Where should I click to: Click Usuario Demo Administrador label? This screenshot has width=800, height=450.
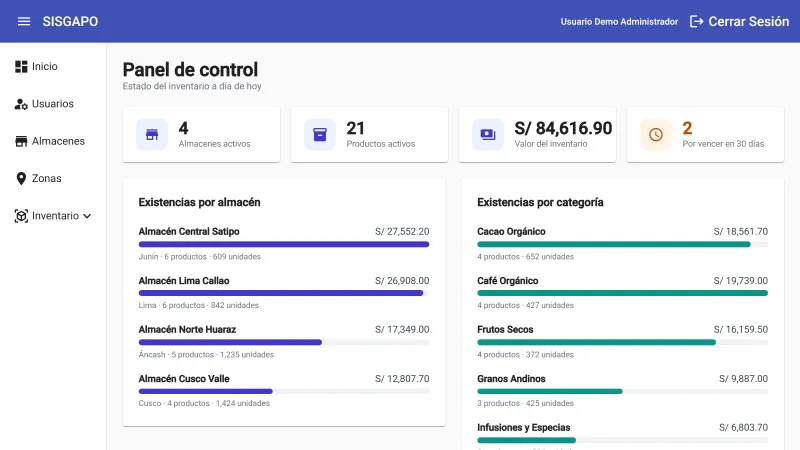pos(619,21)
